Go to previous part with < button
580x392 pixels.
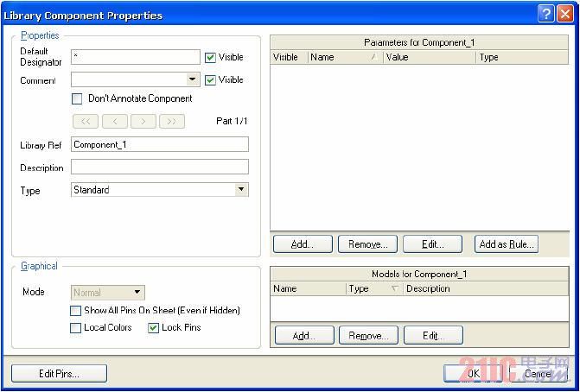pos(114,122)
